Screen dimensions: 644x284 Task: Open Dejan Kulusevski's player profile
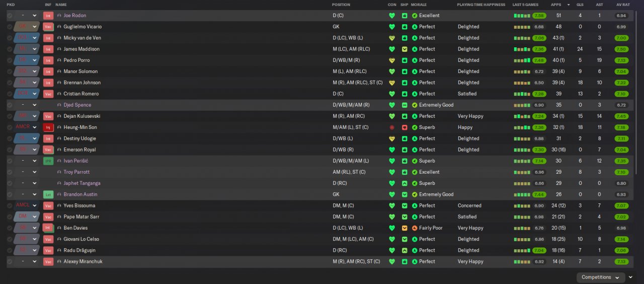click(82, 116)
